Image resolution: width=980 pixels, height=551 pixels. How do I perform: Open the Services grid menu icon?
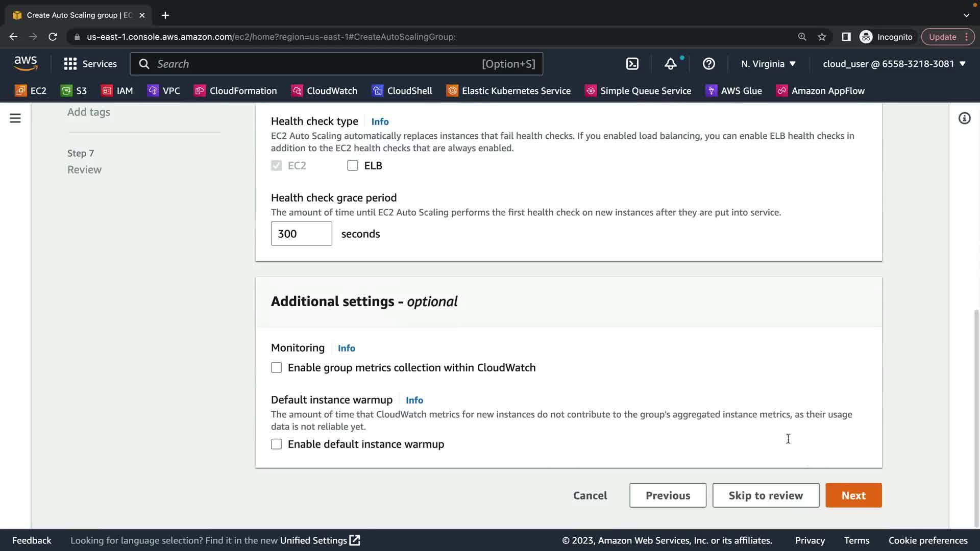pos(70,64)
